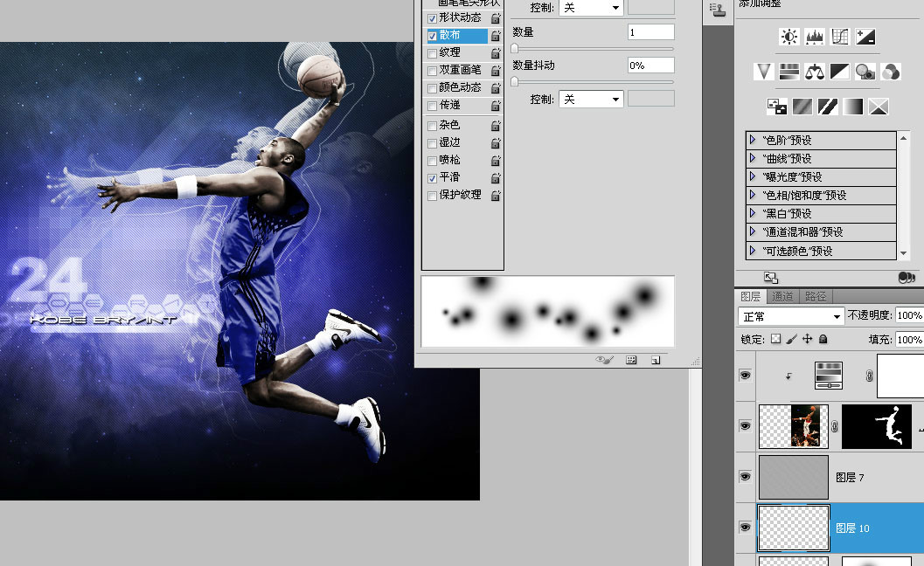This screenshot has height=566, width=924.
Task: Enable the 湿边 checkbox
Action: pos(432,143)
